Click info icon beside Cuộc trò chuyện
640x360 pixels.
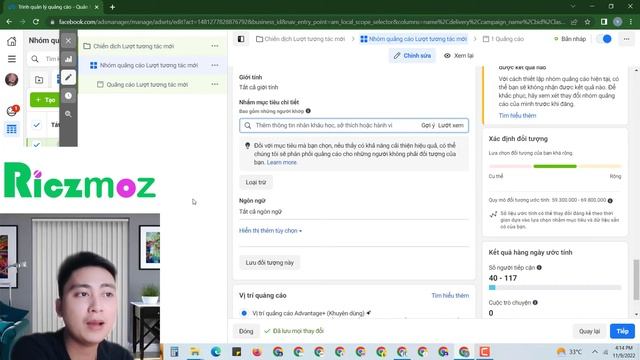pyautogui.click(x=535, y=302)
